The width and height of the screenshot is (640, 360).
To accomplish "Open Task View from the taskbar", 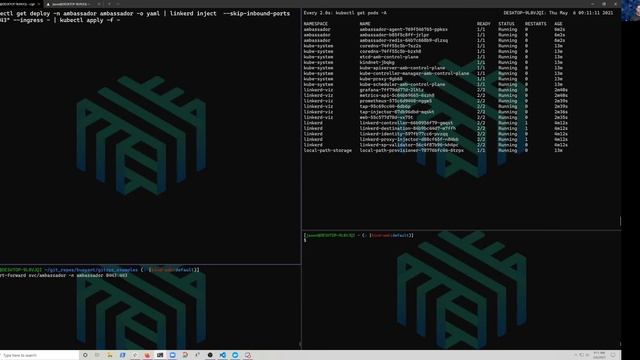I will click(x=97, y=355).
